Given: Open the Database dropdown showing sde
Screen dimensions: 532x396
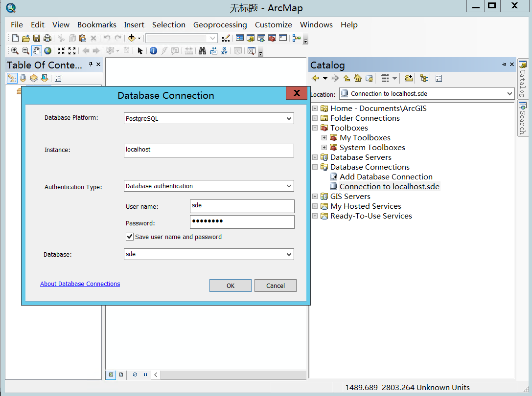Looking at the screenshot, I should pos(289,254).
